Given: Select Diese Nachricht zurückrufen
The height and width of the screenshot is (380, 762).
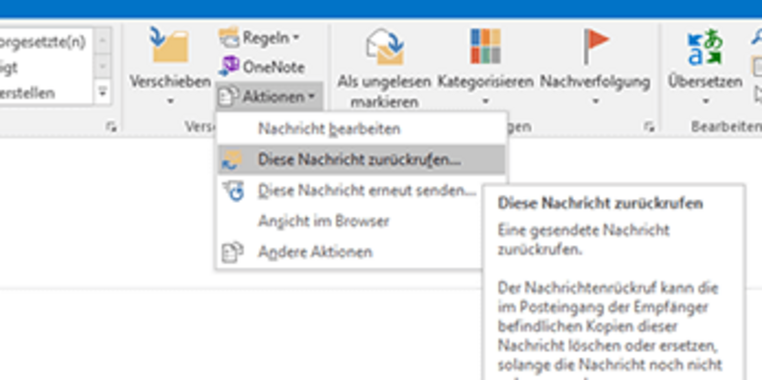Looking at the screenshot, I should (361, 159).
